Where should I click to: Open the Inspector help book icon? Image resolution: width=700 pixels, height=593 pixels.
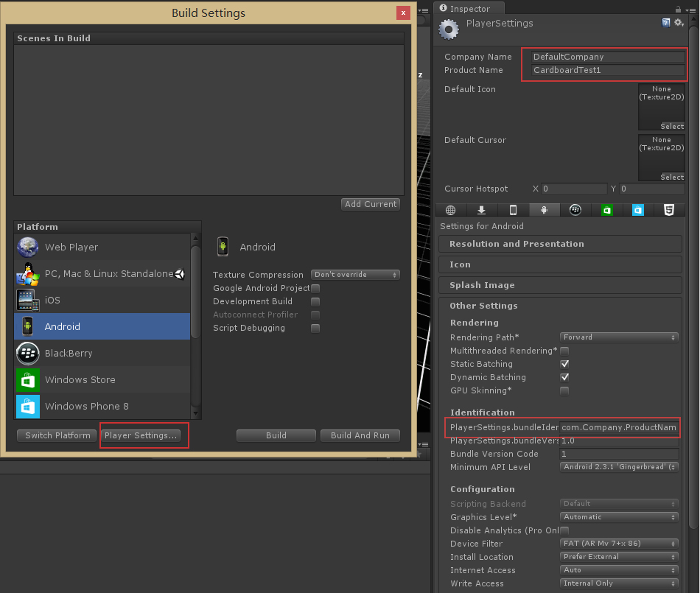tap(665, 23)
